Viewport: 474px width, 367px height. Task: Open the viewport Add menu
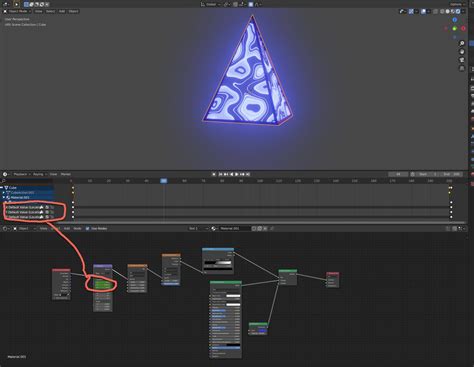pos(62,11)
